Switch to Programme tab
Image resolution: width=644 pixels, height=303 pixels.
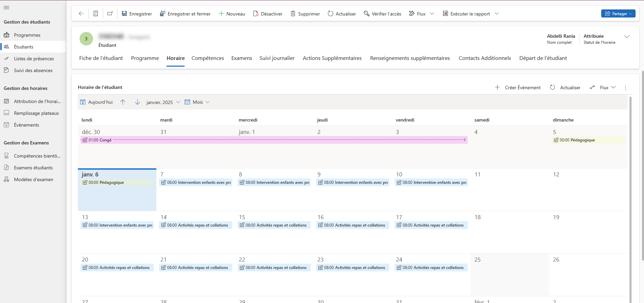coord(145,58)
